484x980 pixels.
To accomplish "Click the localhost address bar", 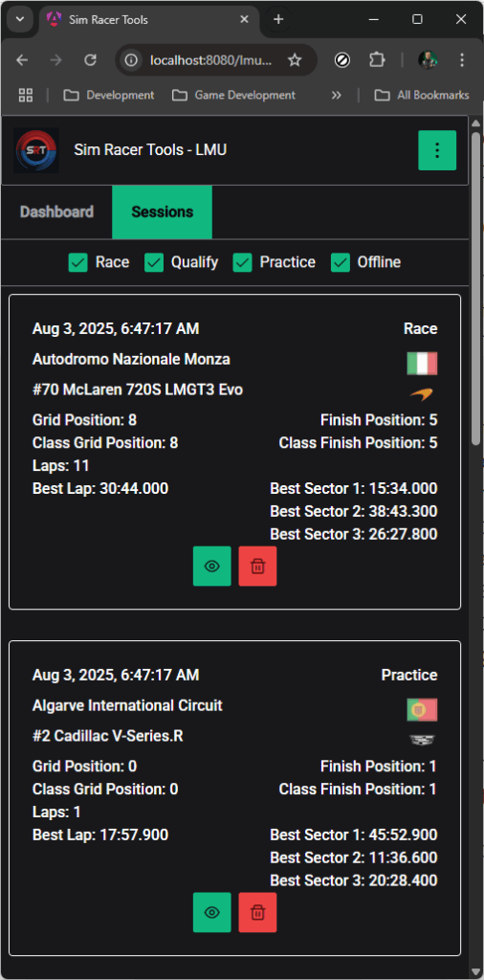I will (x=211, y=60).
